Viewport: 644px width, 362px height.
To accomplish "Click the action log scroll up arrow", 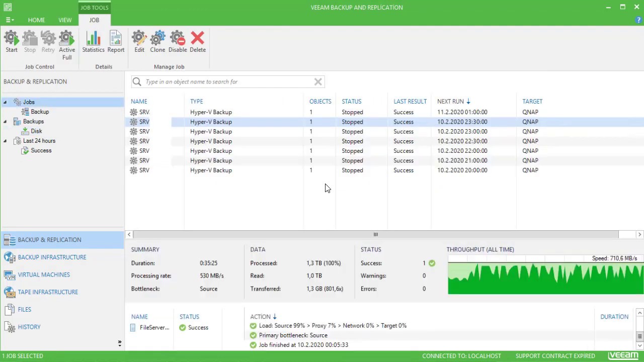I will coord(639,313).
